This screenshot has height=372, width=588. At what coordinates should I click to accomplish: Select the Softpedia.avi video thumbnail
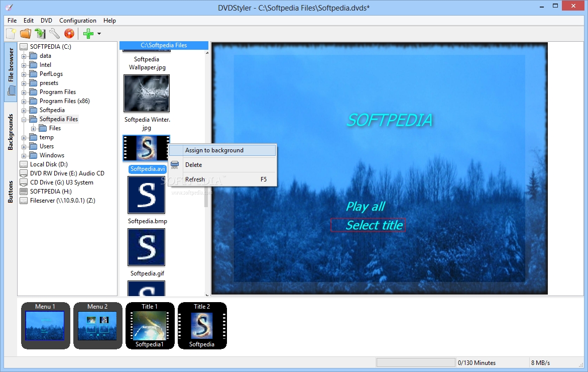[146, 148]
